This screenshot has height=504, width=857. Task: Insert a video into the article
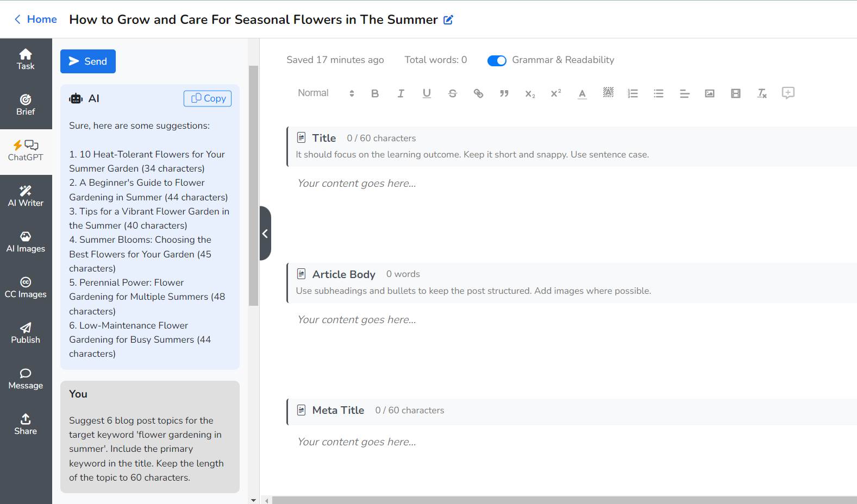coord(735,93)
